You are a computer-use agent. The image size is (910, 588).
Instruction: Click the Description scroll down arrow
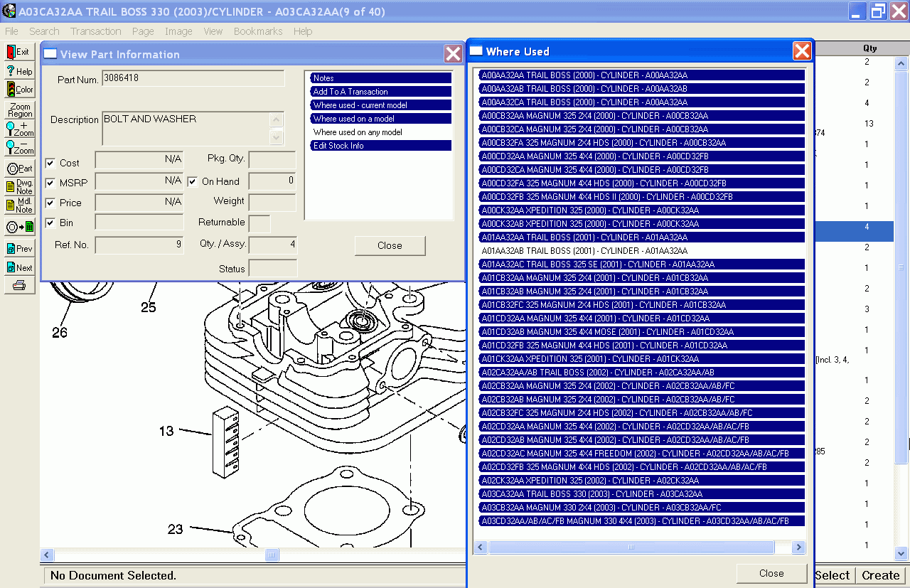pos(277,138)
